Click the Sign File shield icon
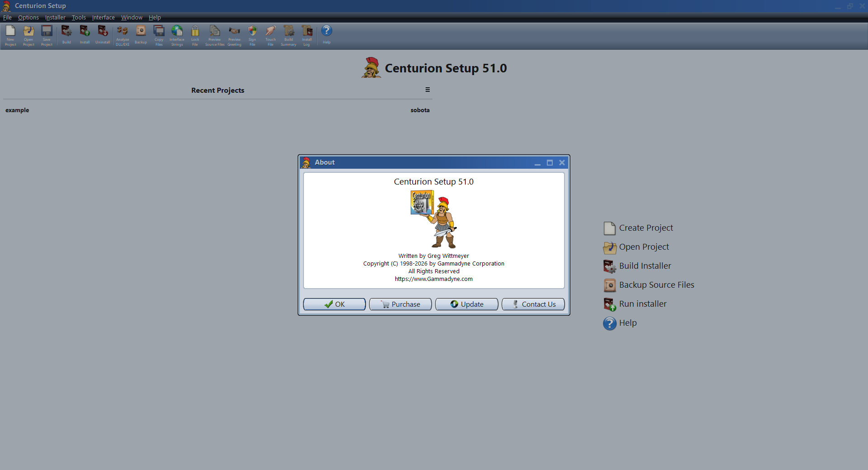The width and height of the screenshot is (868, 470). tap(252, 35)
